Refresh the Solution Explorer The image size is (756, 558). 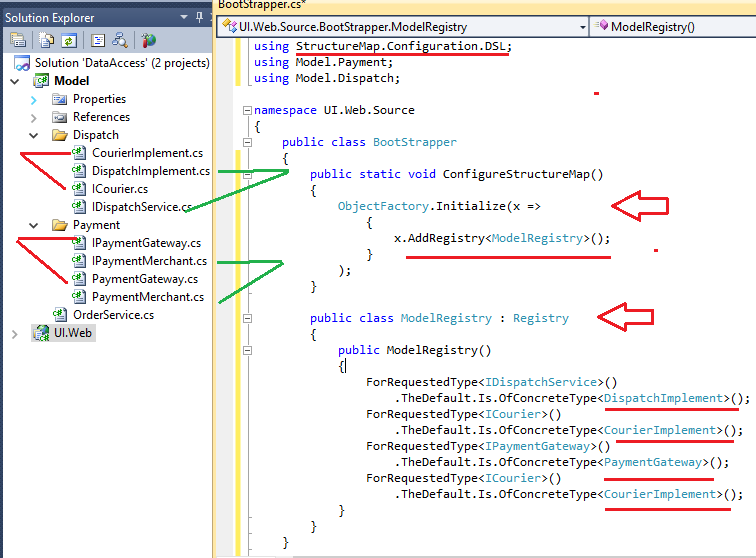click(x=68, y=40)
